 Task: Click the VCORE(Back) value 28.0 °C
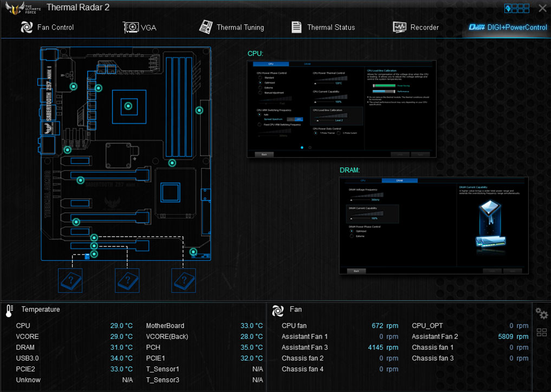point(251,336)
